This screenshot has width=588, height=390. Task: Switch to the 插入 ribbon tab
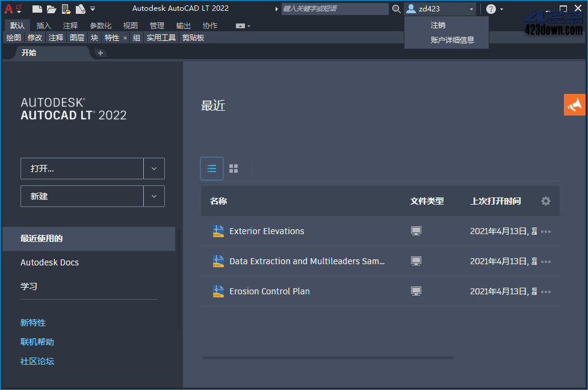[43, 25]
